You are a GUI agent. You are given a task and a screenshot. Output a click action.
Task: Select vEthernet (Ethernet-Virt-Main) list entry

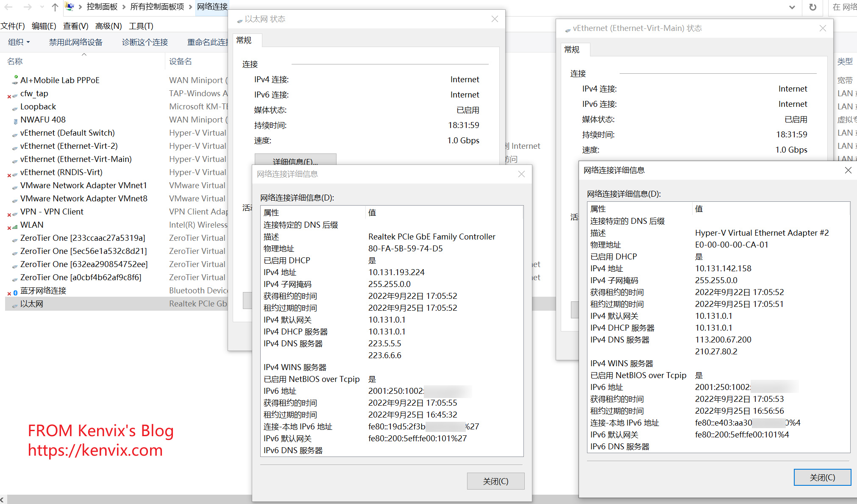click(x=76, y=159)
